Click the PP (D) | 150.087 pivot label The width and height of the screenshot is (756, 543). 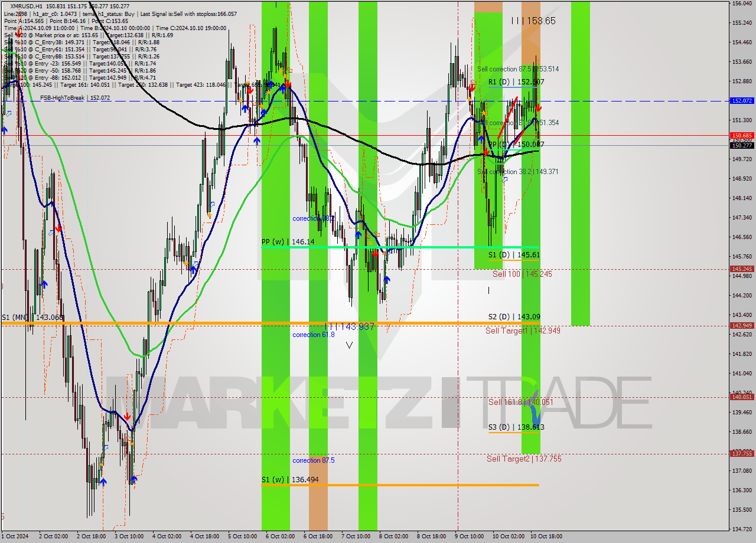click(516, 145)
